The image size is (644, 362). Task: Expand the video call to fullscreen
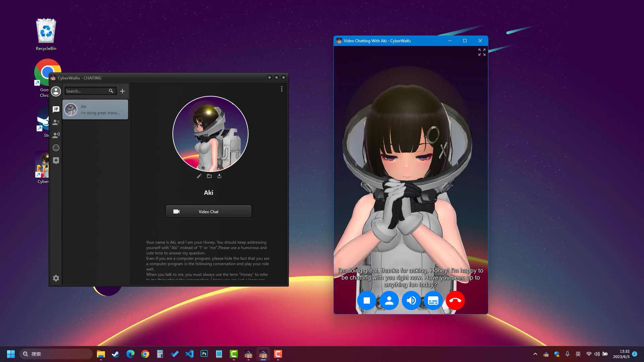point(481,52)
